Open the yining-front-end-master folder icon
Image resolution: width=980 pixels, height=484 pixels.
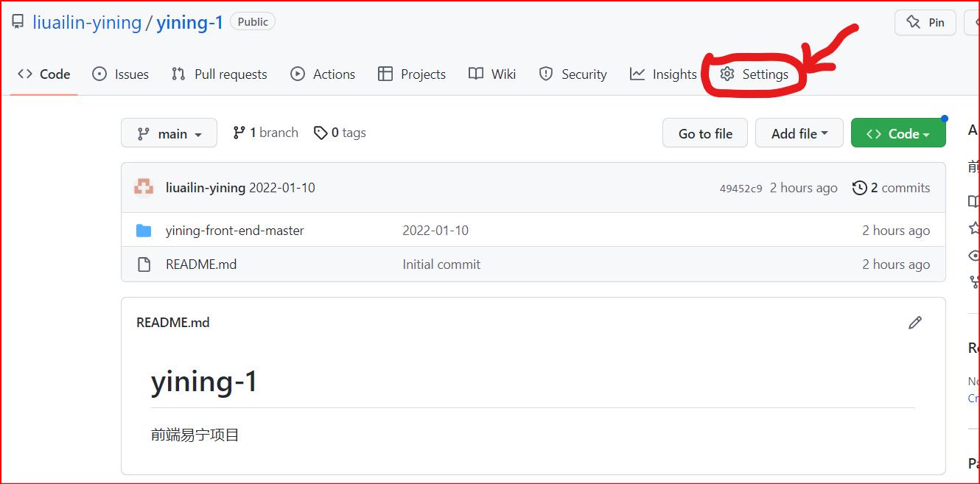(x=144, y=230)
